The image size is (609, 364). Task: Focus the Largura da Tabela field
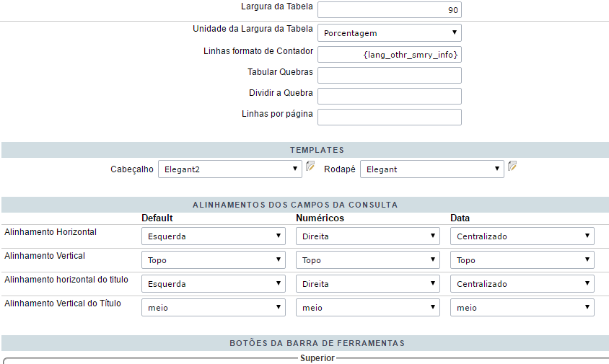click(389, 9)
